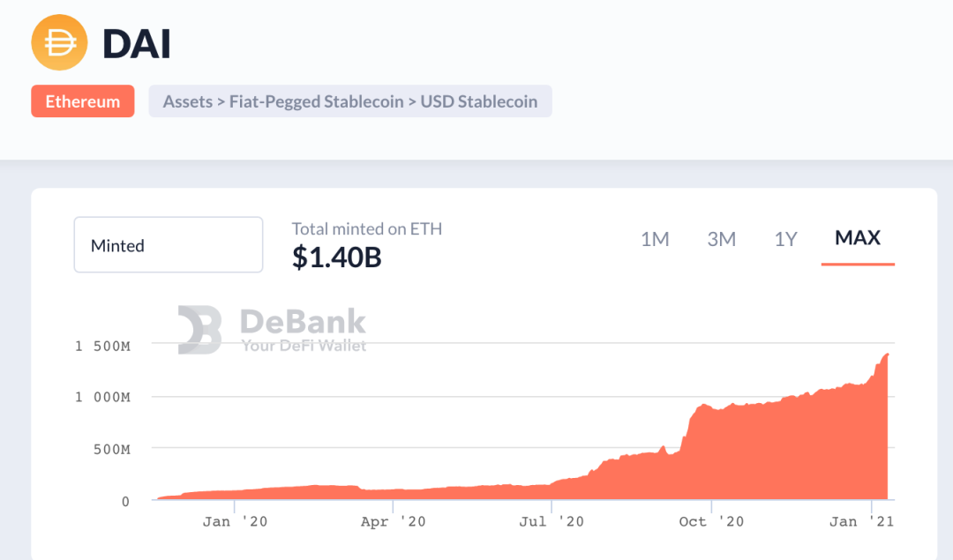Switch chart range to 1M
Screen dimensions: 953x560
click(x=655, y=239)
